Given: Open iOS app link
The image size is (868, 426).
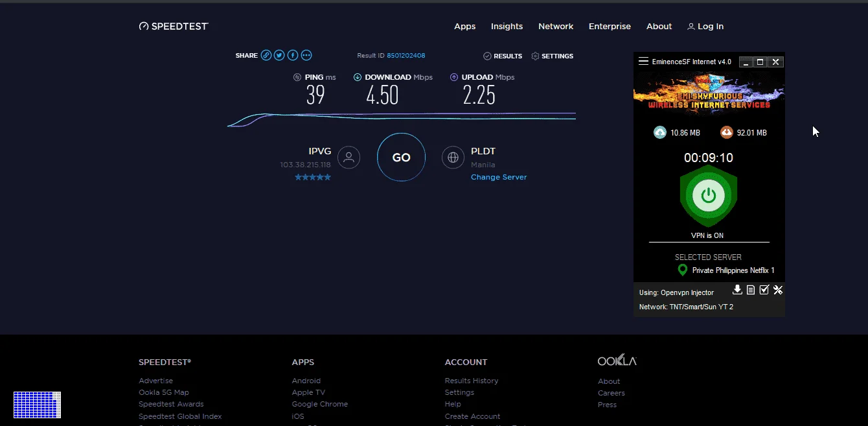Looking at the screenshot, I should click(298, 416).
